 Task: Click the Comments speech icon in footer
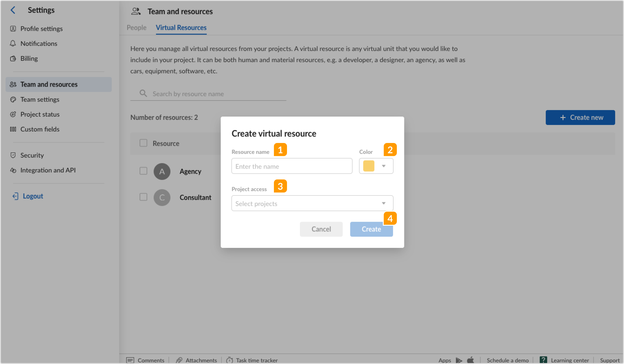130,360
